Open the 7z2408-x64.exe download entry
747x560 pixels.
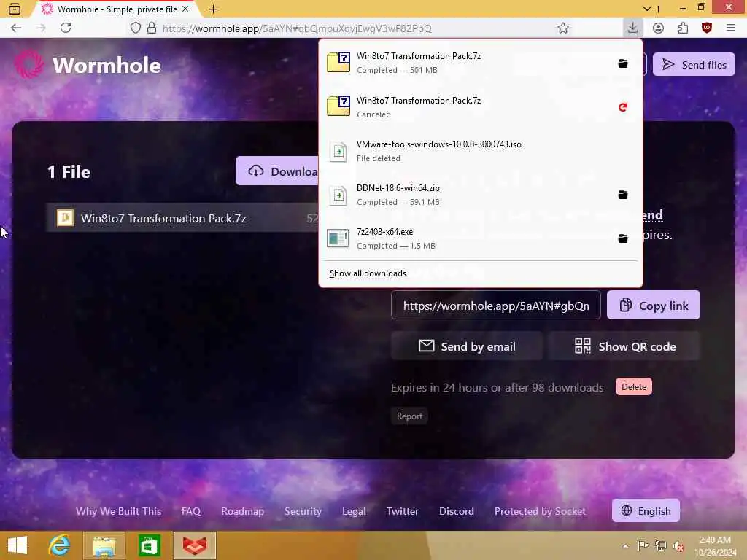[467, 238]
